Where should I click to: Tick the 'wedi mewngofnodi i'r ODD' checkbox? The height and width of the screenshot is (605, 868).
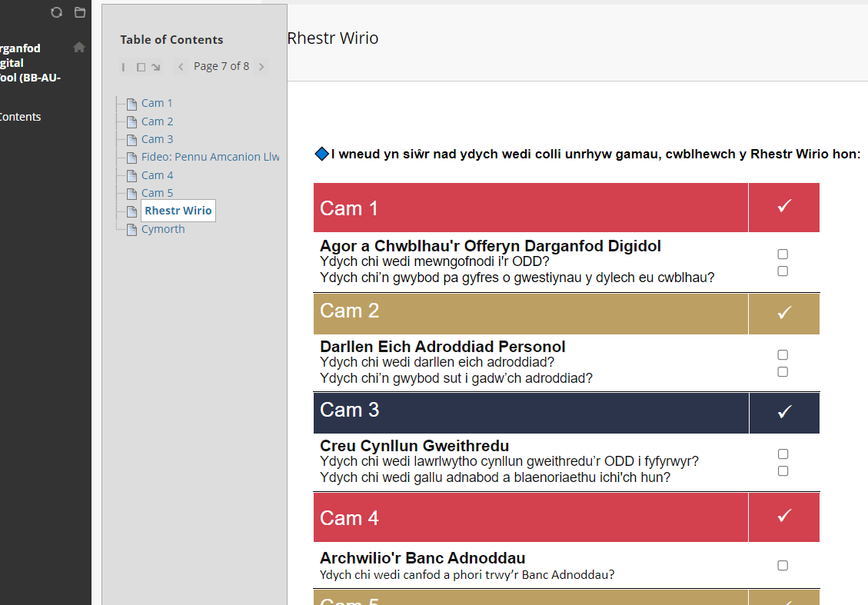pyautogui.click(x=783, y=254)
